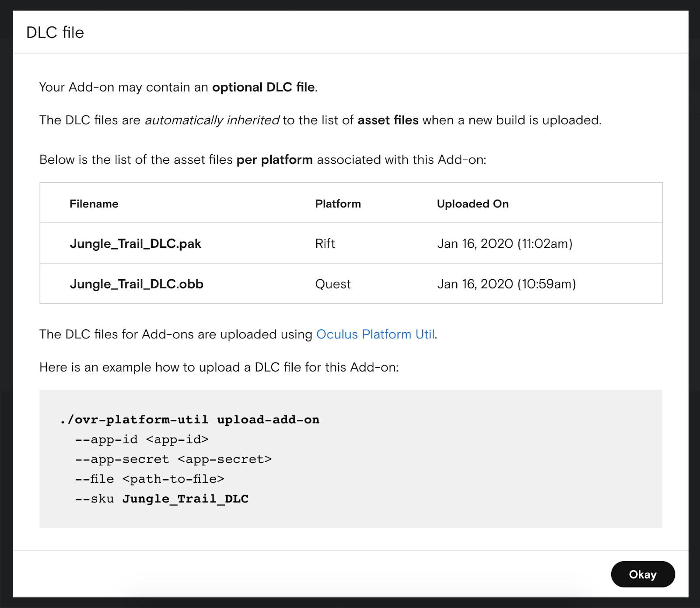
Task: Click the ovr-platform-util upload-add-on command line
Action: tap(190, 420)
